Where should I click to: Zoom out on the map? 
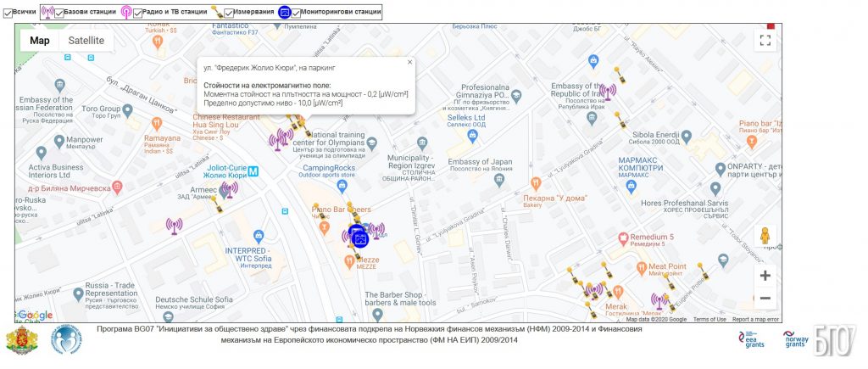(765, 298)
